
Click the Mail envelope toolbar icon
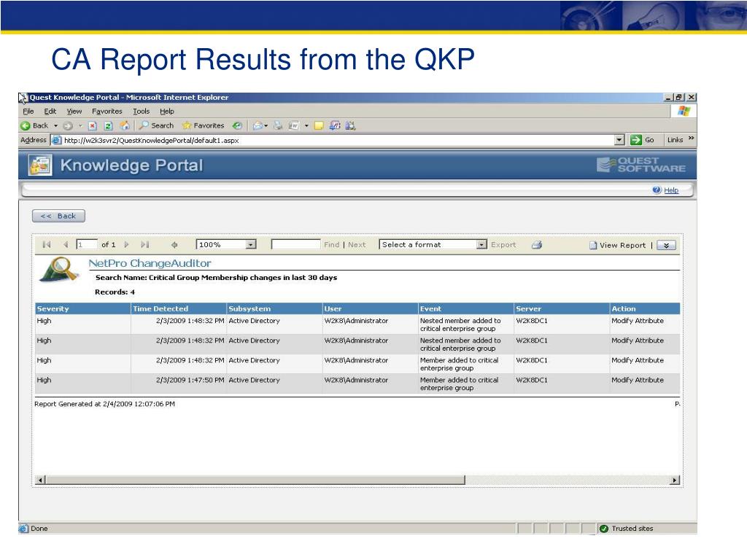(x=258, y=125)
